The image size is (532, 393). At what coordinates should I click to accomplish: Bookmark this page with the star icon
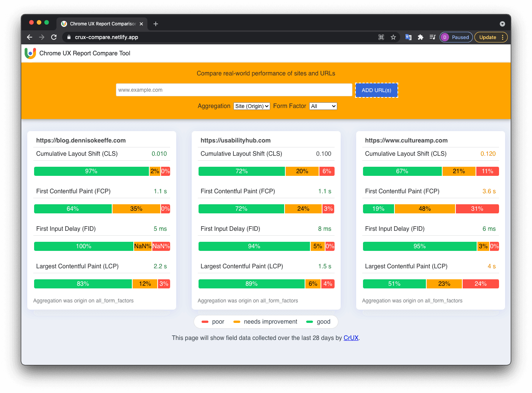tap(393, 37)
